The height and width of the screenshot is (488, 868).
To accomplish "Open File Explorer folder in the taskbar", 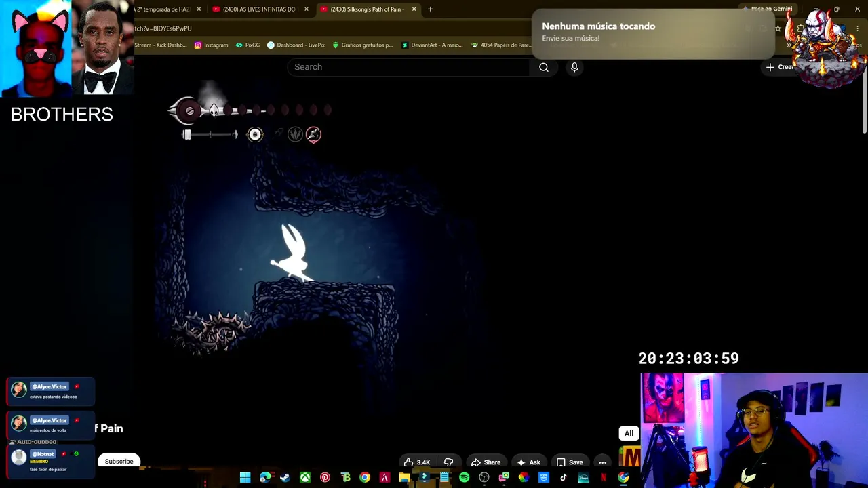I will coord(404,478).
